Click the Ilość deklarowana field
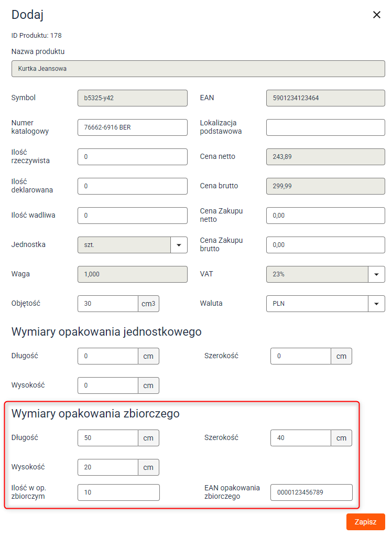The width and height of the screenshot is (392, 536). (x=133, y=186)
